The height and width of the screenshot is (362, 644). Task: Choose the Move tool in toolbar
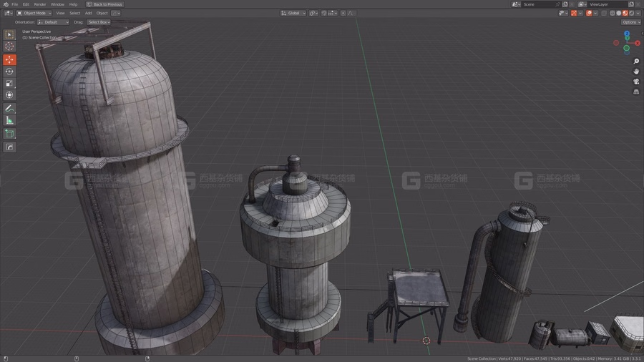coord(9,59)
